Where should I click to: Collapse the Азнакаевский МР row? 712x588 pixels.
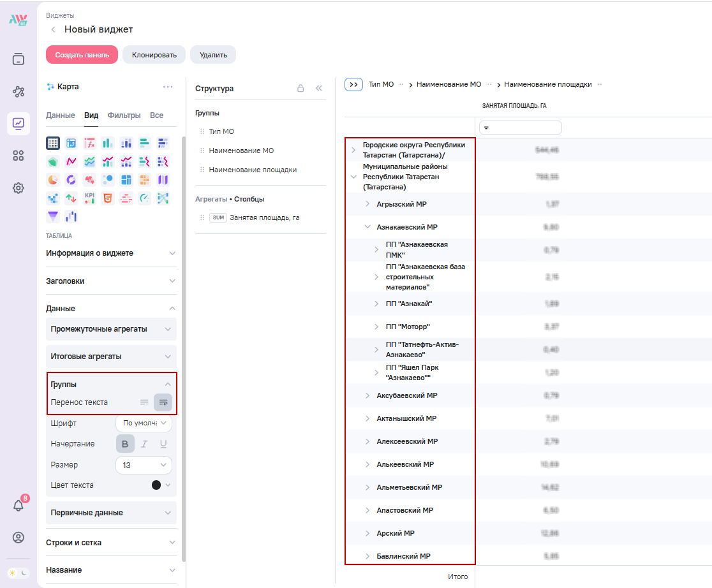[x=367, y=226]
